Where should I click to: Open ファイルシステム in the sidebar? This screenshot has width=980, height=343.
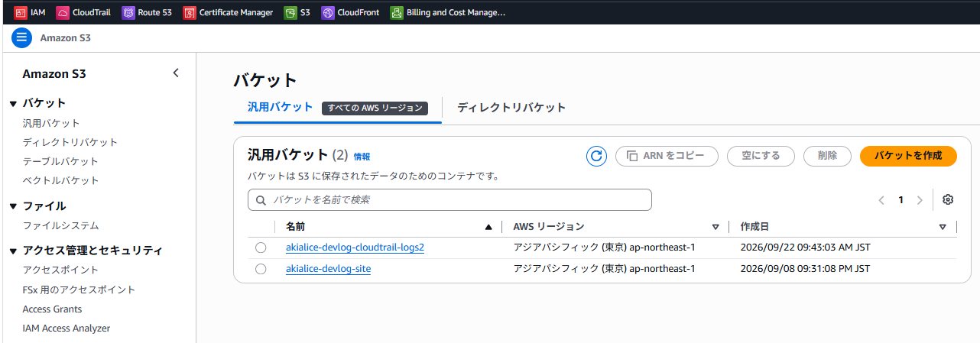click(61, 225)
